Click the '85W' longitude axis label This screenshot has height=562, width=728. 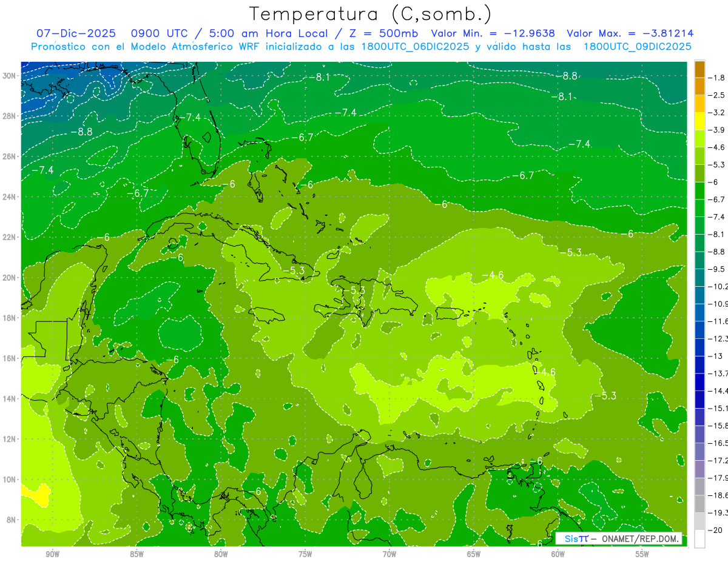pos(136,555)
